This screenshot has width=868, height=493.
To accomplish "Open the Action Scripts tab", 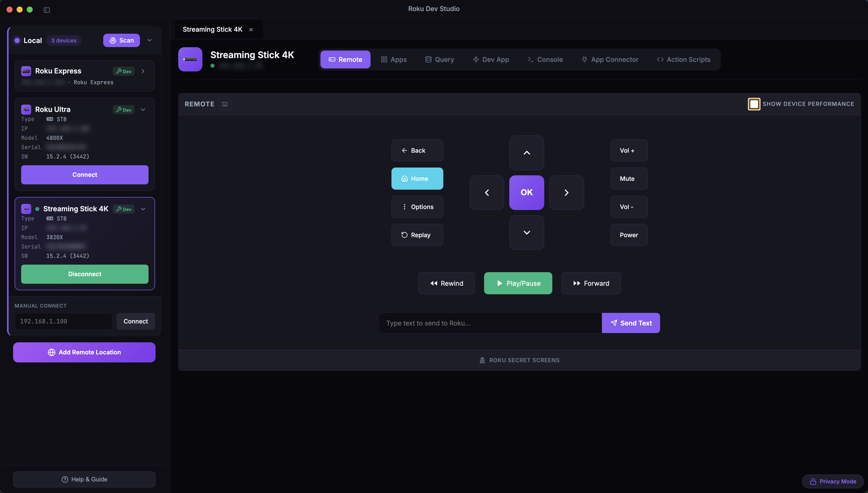I will tap(684, 60).
